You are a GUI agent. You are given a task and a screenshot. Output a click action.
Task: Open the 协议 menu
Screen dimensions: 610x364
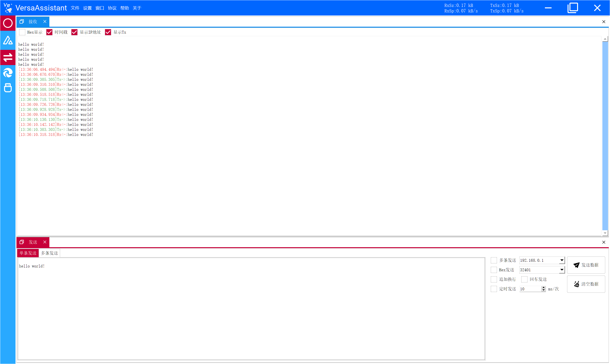coord(112,8)
